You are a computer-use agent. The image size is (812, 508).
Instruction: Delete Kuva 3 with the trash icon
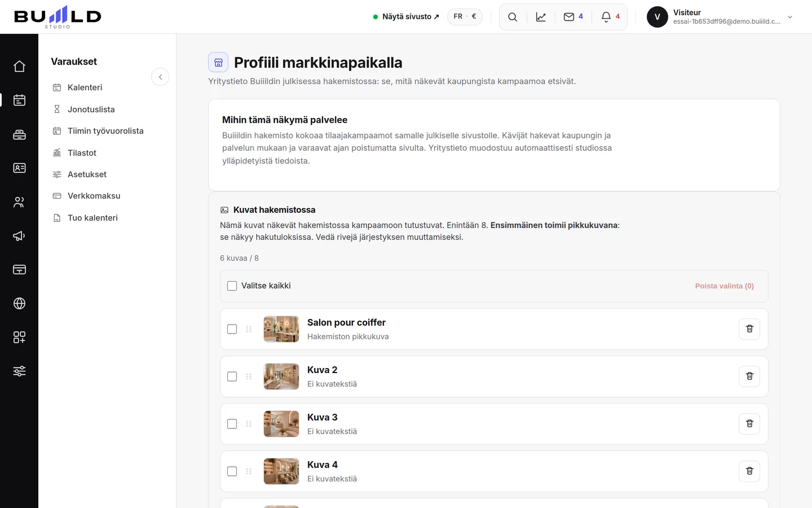point(749,424)
